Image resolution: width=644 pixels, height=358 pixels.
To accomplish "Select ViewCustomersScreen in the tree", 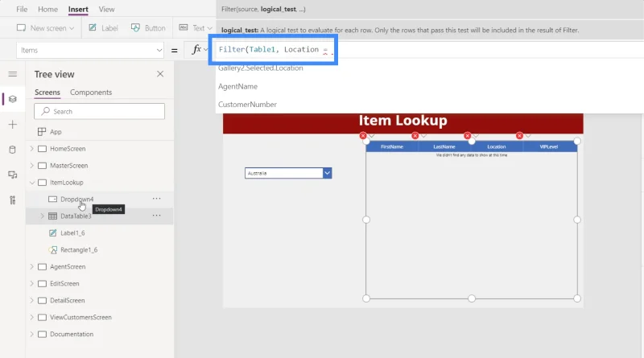I will 80,317.
